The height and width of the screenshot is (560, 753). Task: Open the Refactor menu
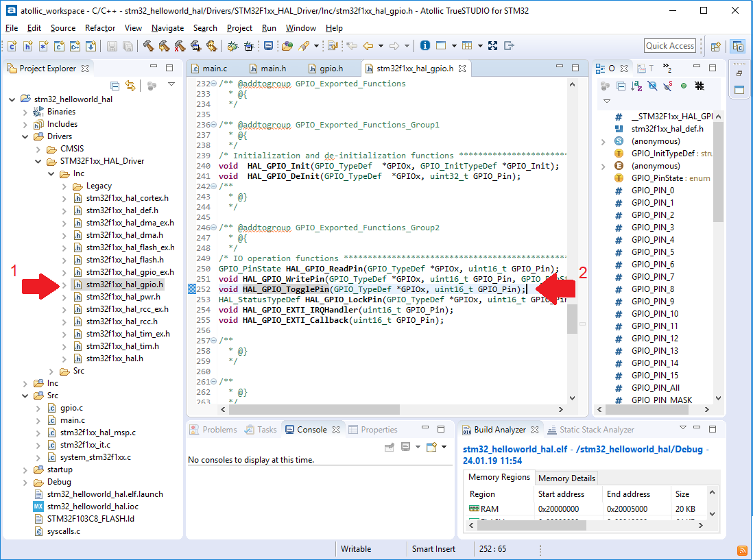pyautogui.click(x=99, y=28)
